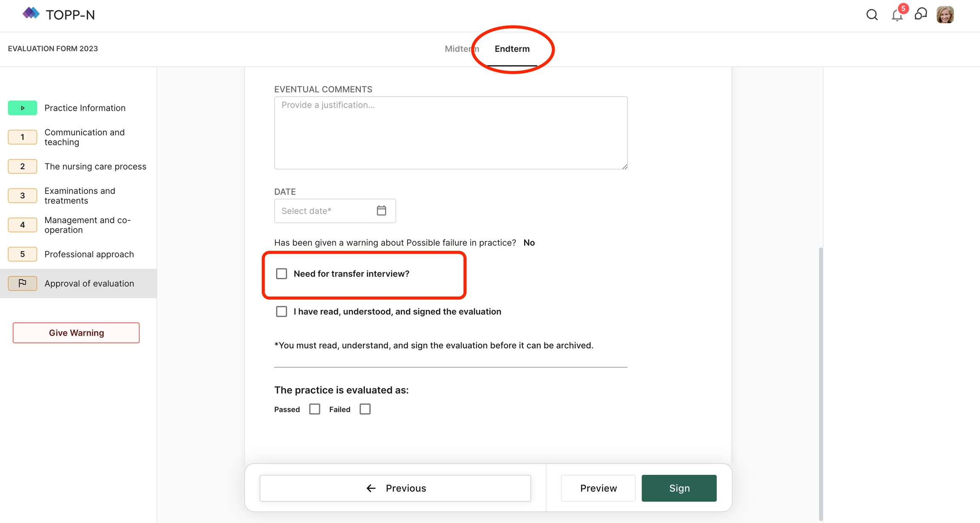Select the green Practice Information play badge
Viewport: 980px width, 523px height.
23,108
